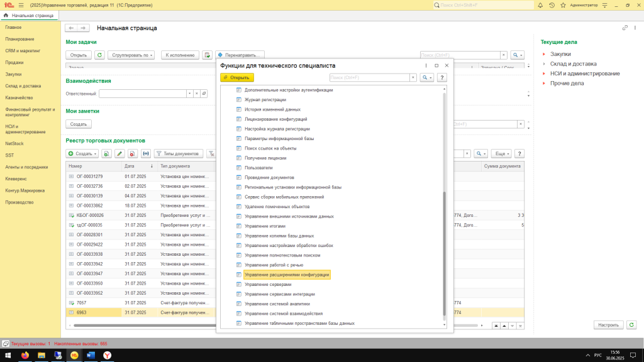
Task: Click the pencil edit icon in Реестр toolbar
Action: click(x=119, y=153)
